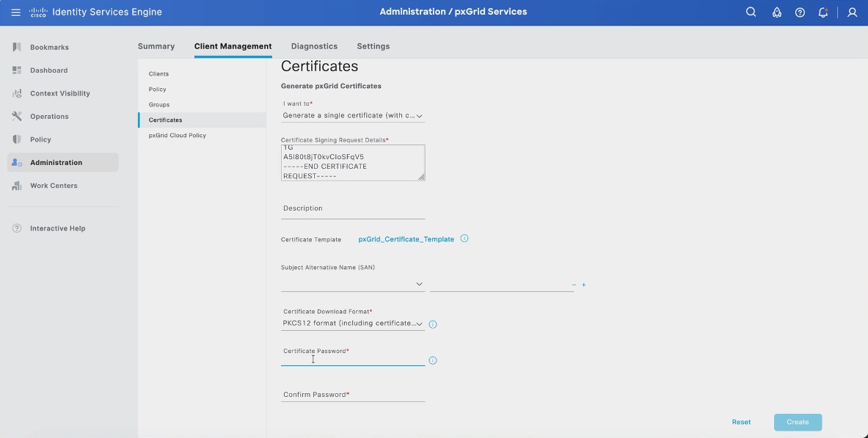This screenshot has height=438, width=868.
Task: Click the Description input field
Action: [353, 209]
